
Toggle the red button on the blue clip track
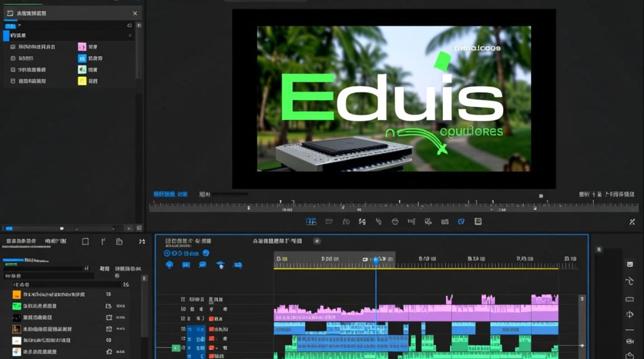point(211,329)
